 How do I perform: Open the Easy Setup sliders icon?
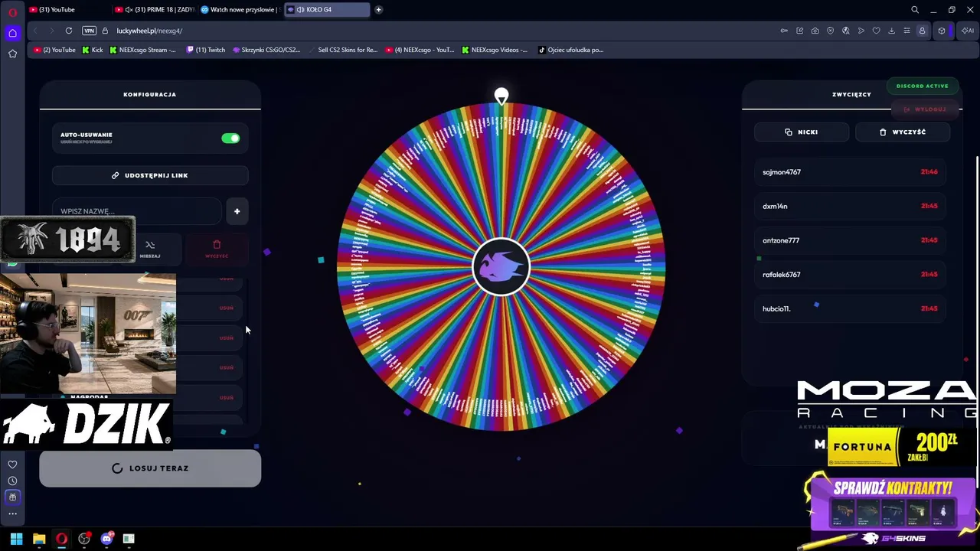pyautogui.click(x=906, y=31)
